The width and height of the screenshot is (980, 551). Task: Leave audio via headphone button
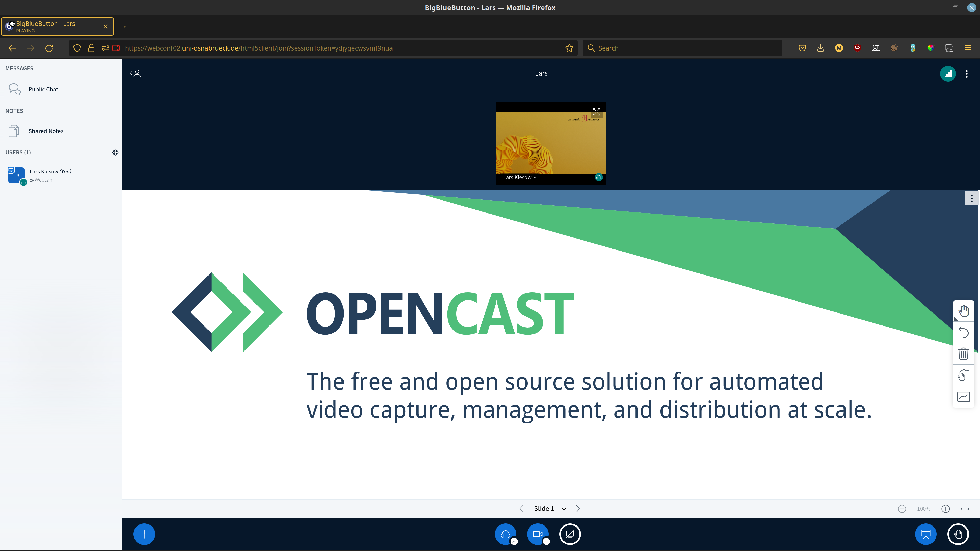coord(505,534)
